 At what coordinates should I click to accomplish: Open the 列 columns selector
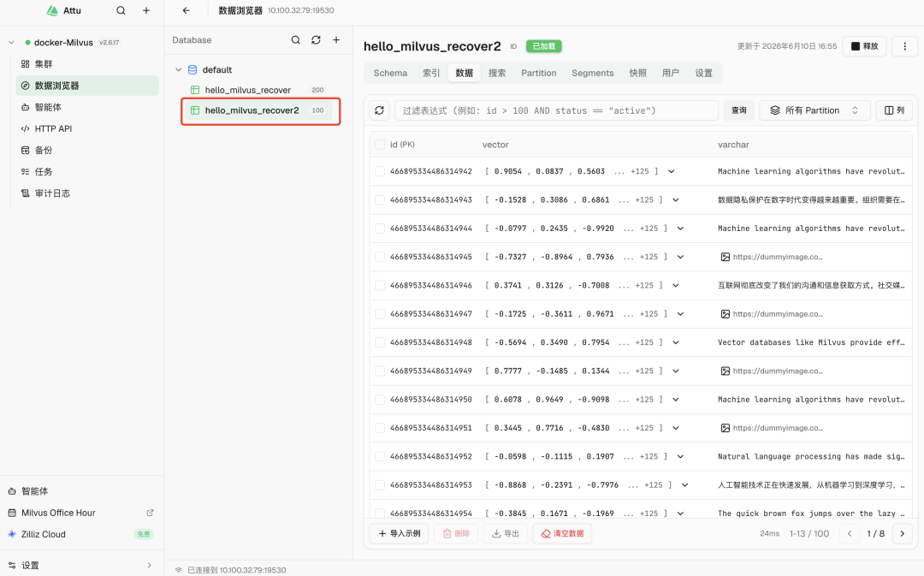895,110
